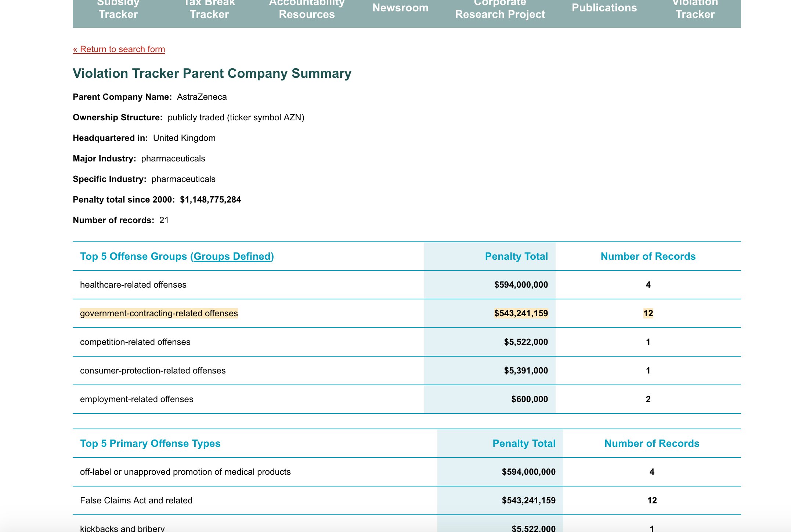Click the highlighted record count 12
This screenshot has width=791, height=532.
[x=648, y=313]
